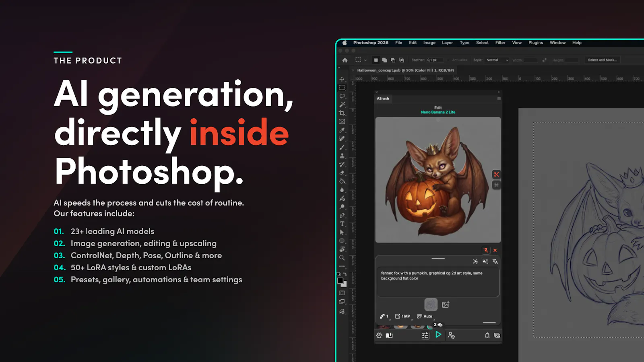Open the Style dropdown set to Normal
The image size is (644, 362).
(497, 60)
